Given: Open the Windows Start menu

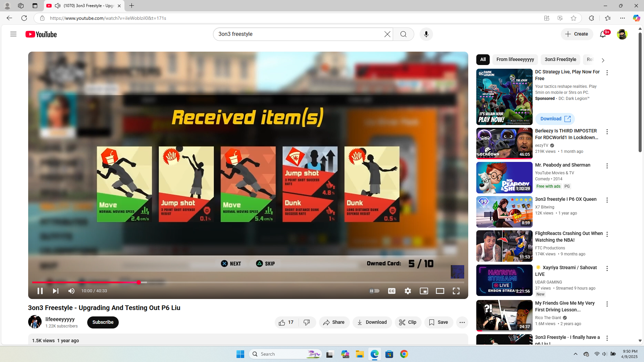Looking at the screenshot, I should 240,354.
